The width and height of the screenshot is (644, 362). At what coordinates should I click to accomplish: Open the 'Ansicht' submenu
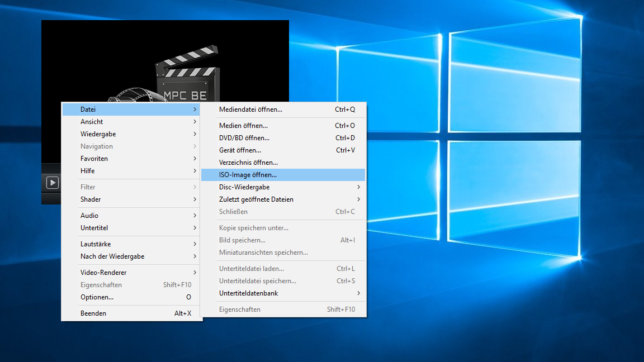92,122
